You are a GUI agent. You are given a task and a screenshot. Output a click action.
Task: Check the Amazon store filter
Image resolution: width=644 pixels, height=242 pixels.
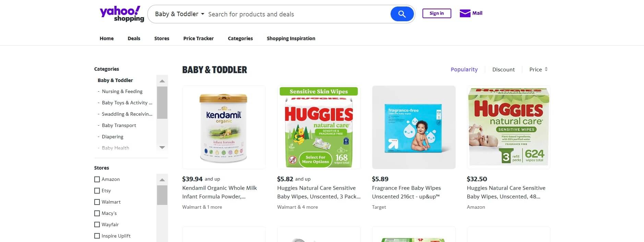97,179
